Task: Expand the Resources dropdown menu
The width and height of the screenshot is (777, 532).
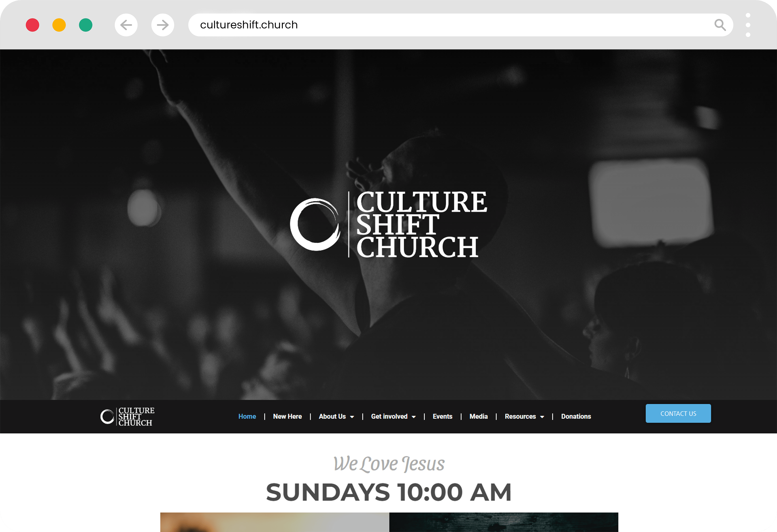Action: pyautogui.click(x=523, y=416)
